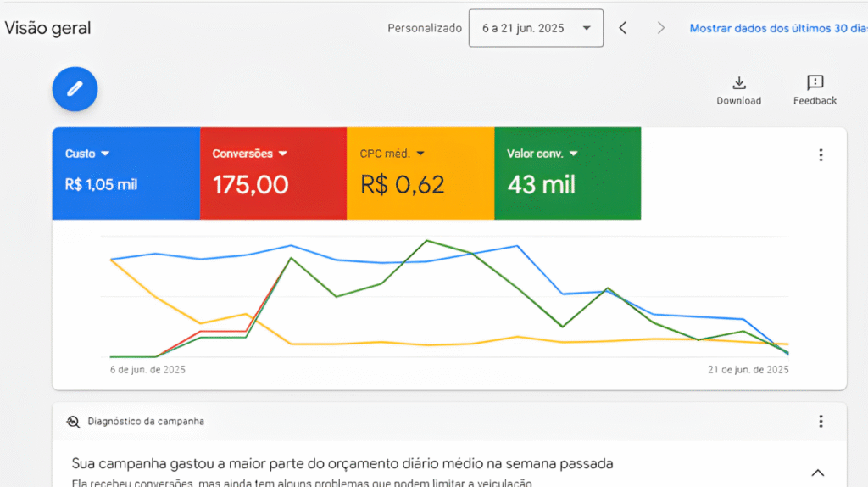Open scorecard chart three-dot options menu
This screenshot has width=868, height=487.
point(821,155)
